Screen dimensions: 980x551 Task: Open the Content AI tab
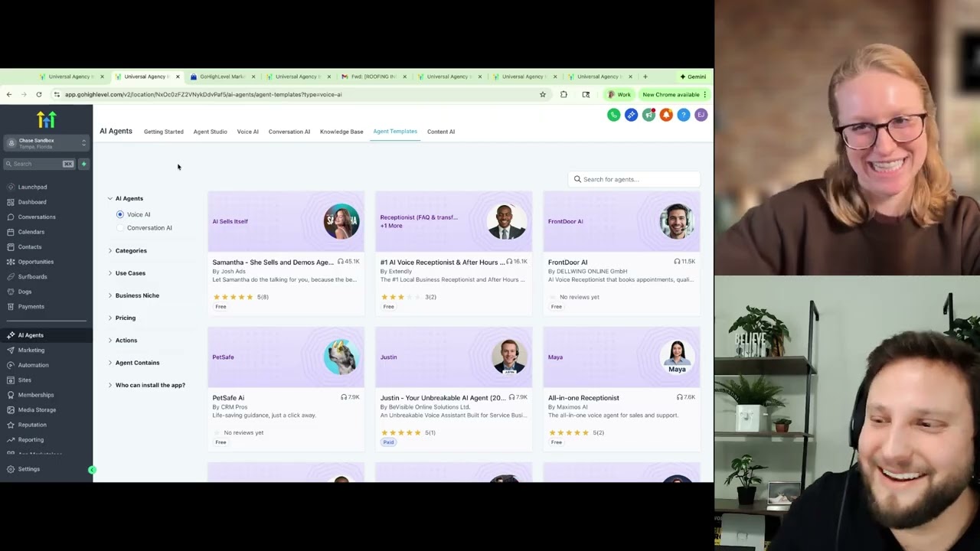441,132
